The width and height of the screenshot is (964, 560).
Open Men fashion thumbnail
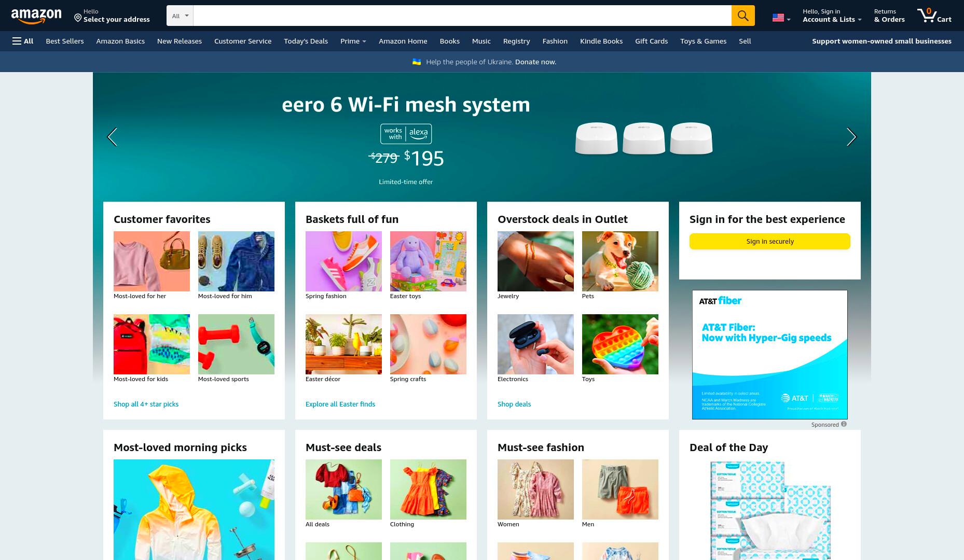coord(620,489)
